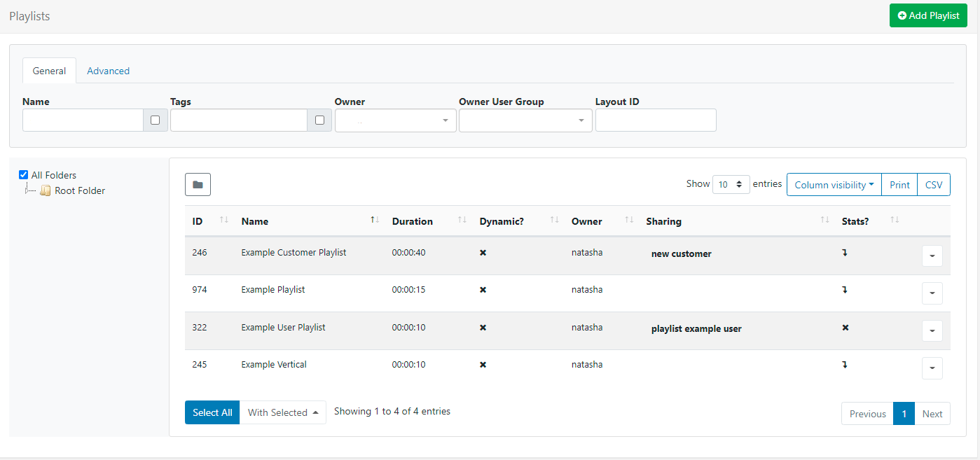Uncheck the All Folders checkbox
This screenshot has width=980, height=460.
pyautogui.click(x=24, y=175)
